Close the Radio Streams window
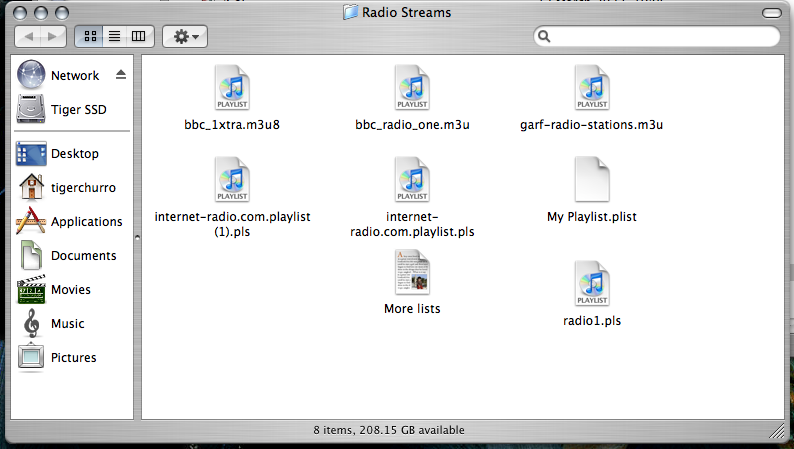 [20, 13]
